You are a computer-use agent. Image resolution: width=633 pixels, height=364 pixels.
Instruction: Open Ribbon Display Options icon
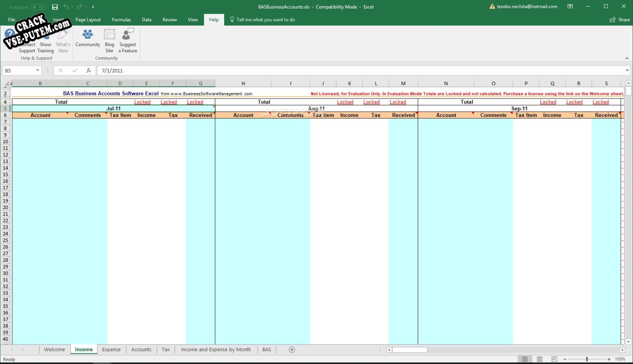click(x=570, y=7)
